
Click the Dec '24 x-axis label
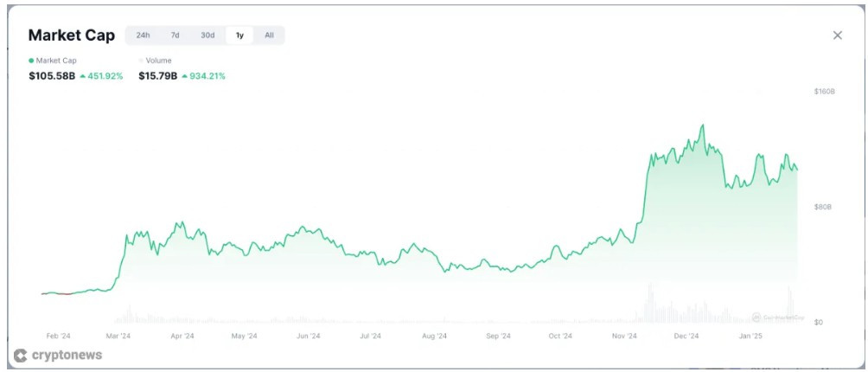point(687,336)
